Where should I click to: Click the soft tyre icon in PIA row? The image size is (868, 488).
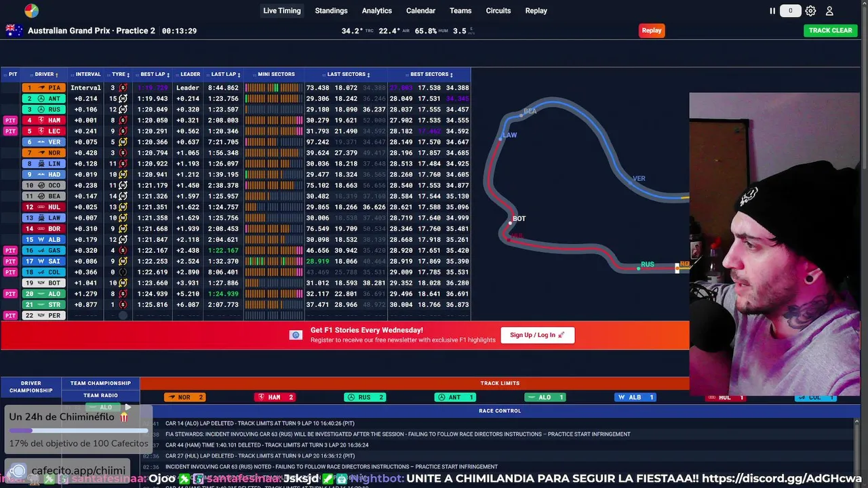point(123,88)
